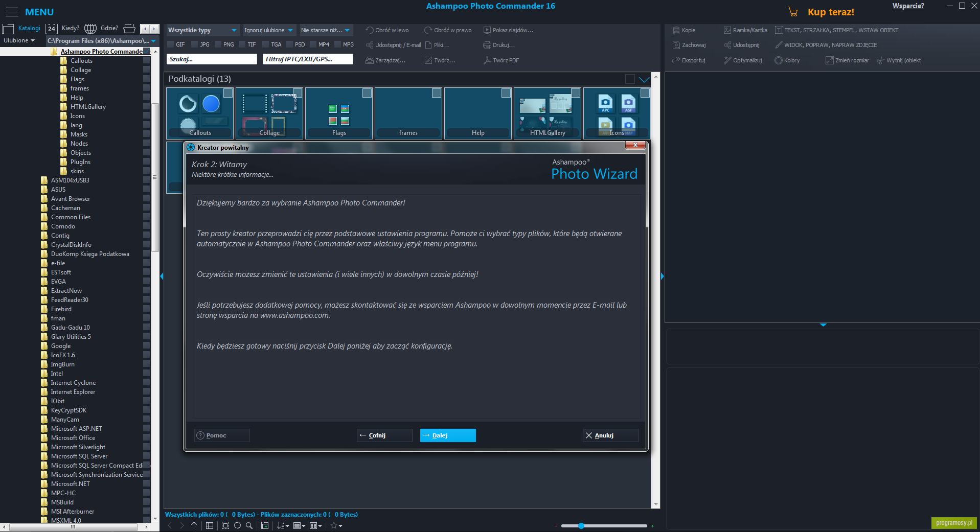The height and width of the screenshot is (532, 980).
Task: Open TEKST, STRZAŁKA, STEMPEL, WSTAW OBIEKT menu
Action: pos(837,30)
